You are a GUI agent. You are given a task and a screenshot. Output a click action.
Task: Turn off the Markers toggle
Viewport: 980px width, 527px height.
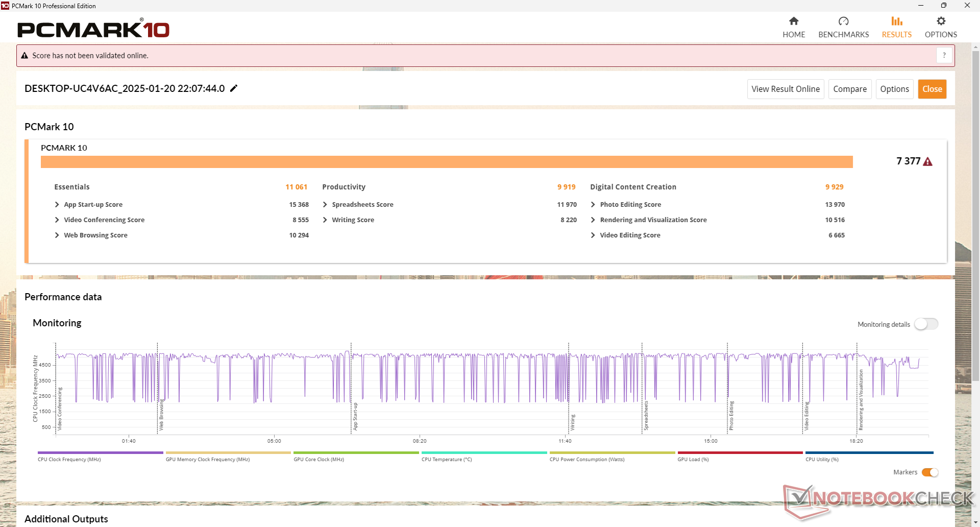coord(930,472)
